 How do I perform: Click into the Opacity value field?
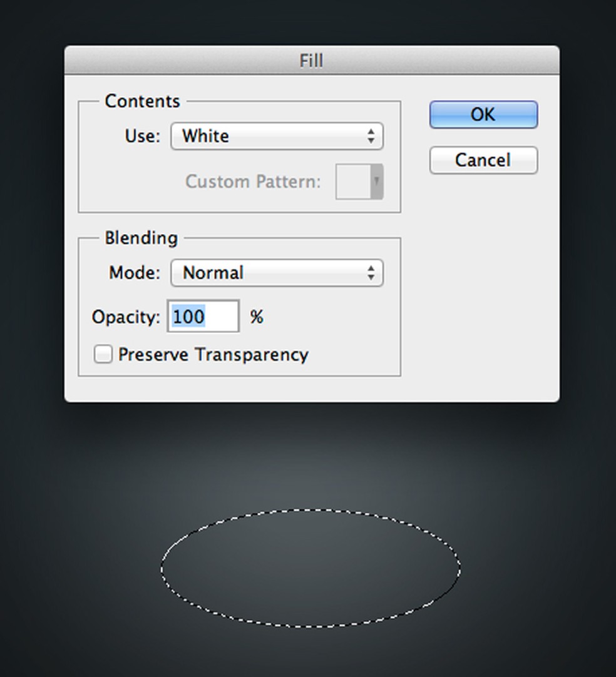click(x=203, y=317)
